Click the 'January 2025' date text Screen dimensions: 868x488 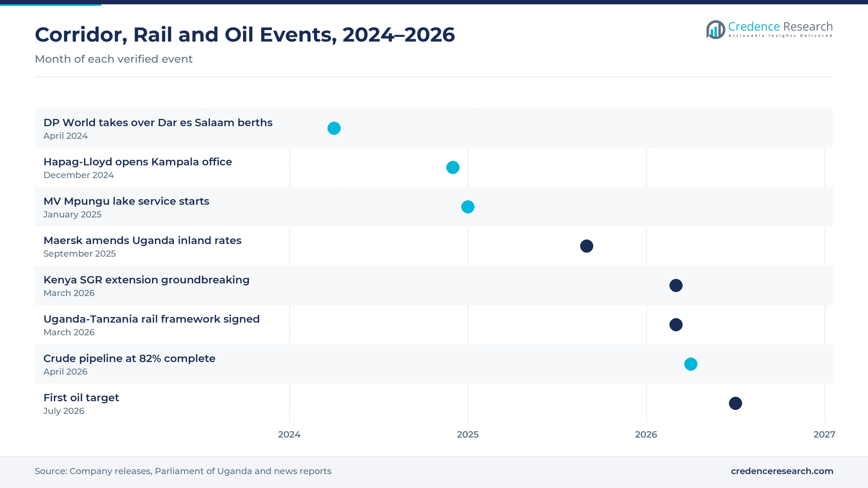[72, 214]
